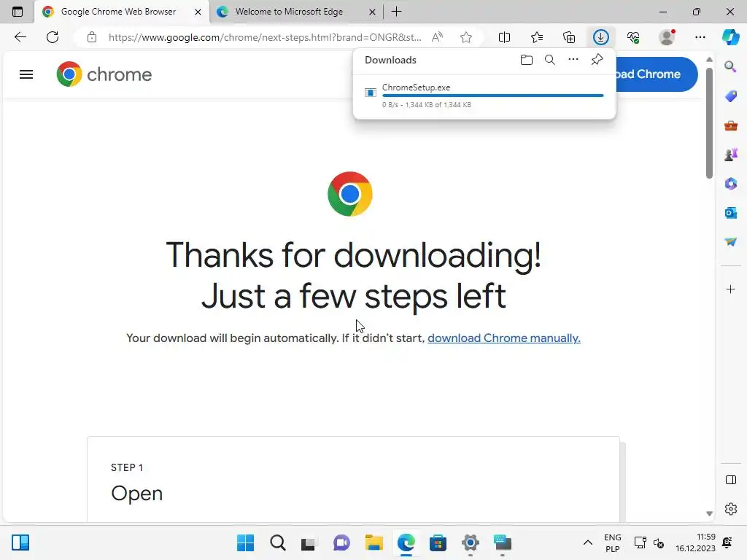This screenshot has width=747, height=560.
Task: Open a new tab with plus button
Action: (x=396, y=12)
